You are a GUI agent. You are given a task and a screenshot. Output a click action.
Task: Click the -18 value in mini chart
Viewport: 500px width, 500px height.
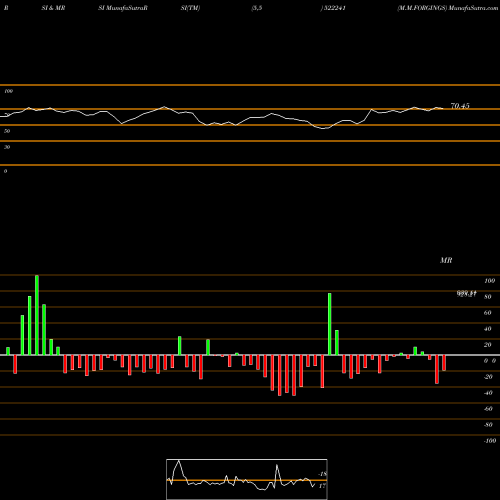tap(322, 474)
